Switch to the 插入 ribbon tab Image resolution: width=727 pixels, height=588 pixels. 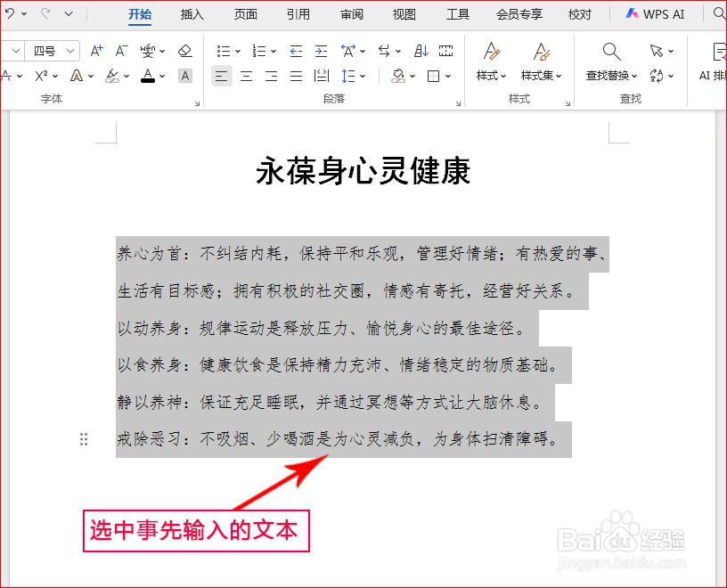tap(192, 14)
